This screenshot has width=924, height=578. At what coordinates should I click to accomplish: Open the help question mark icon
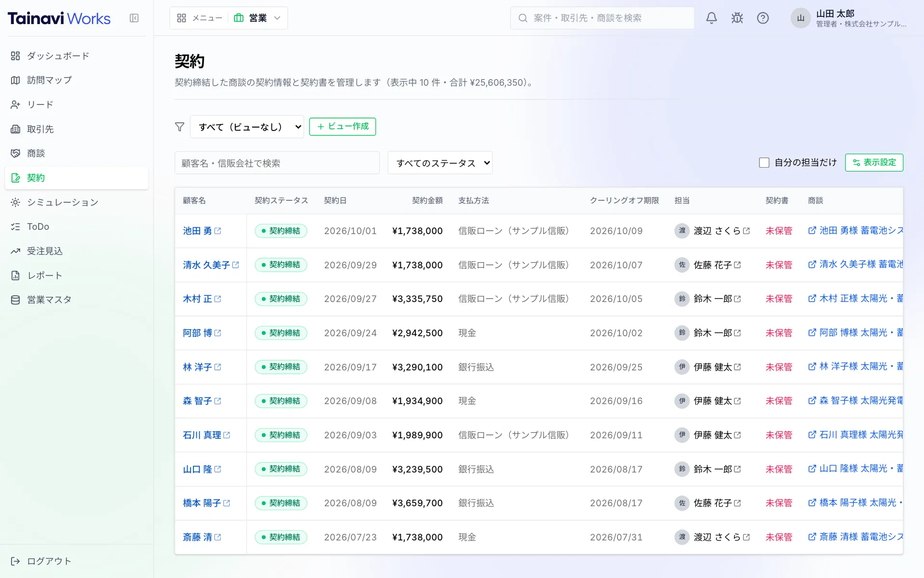tap(763, 18)
